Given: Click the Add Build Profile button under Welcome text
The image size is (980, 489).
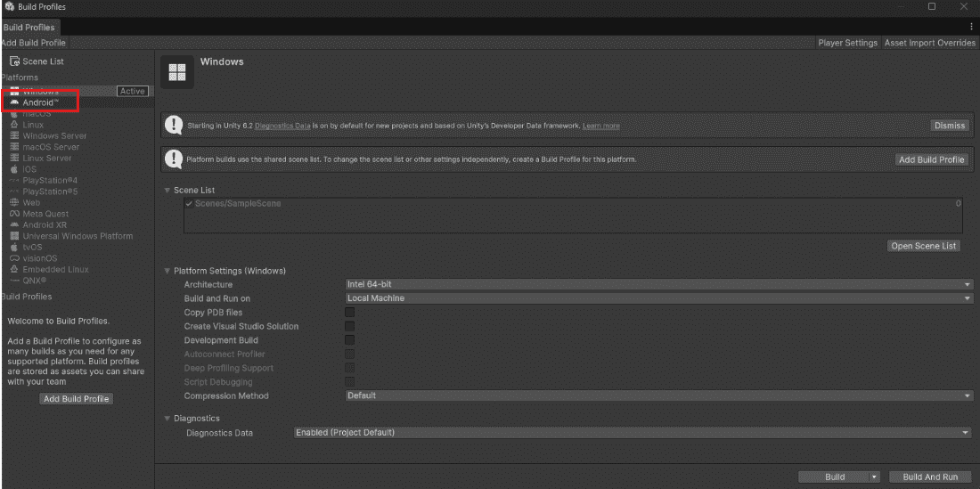Looking at the screenshot, I should [77, 399].
